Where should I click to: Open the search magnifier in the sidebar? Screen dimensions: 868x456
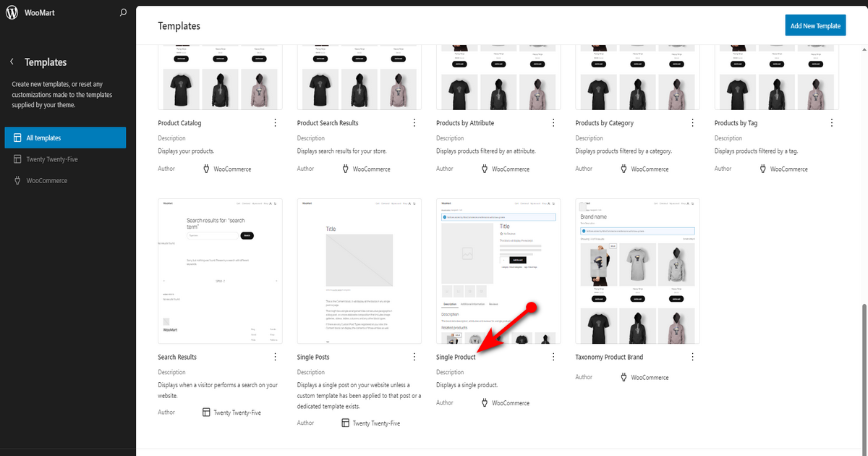click(124, 13)
